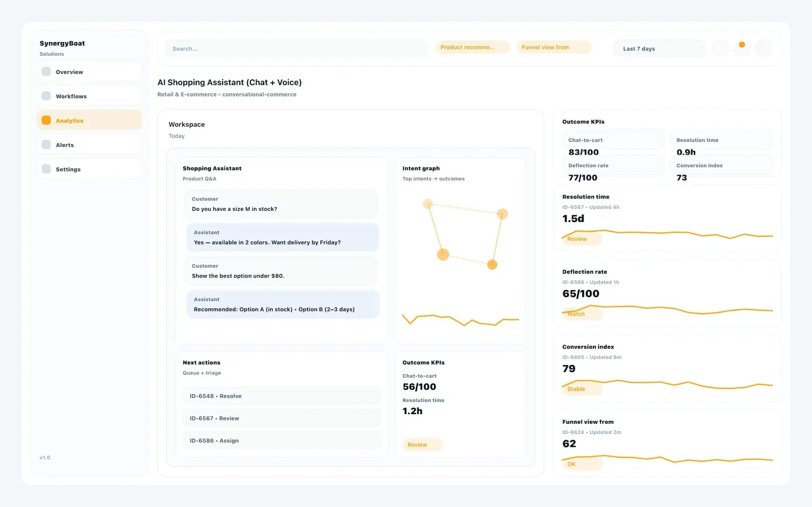
Task: Toggle the 'Product recomme...' filter chip
Action: pyautogui.click(x=472, y=47)
